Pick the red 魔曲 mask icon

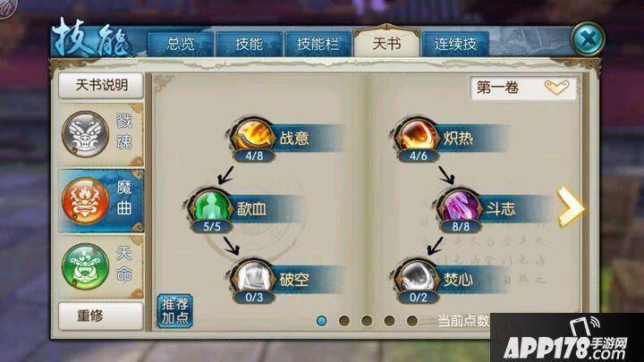coord(86,201)
